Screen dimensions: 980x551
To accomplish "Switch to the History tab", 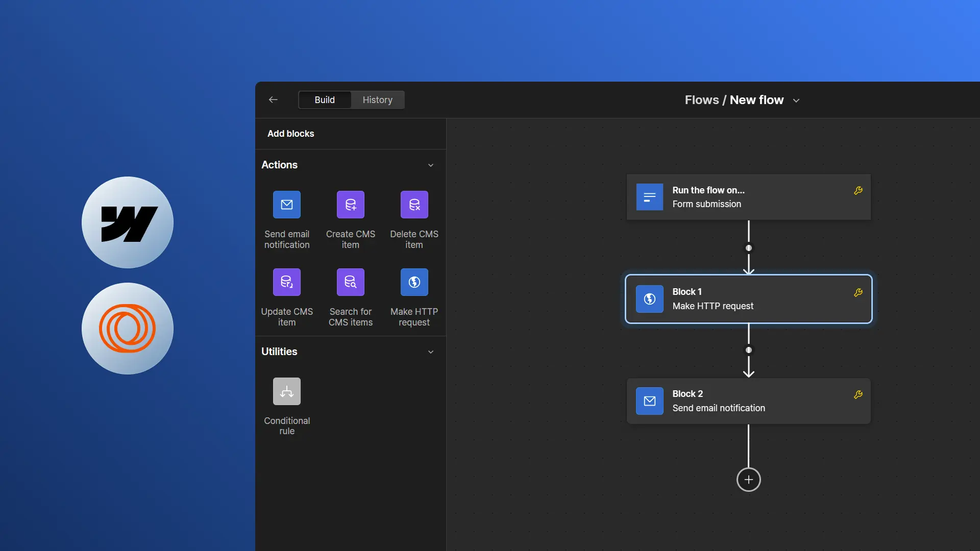I will tap(378, 100).
